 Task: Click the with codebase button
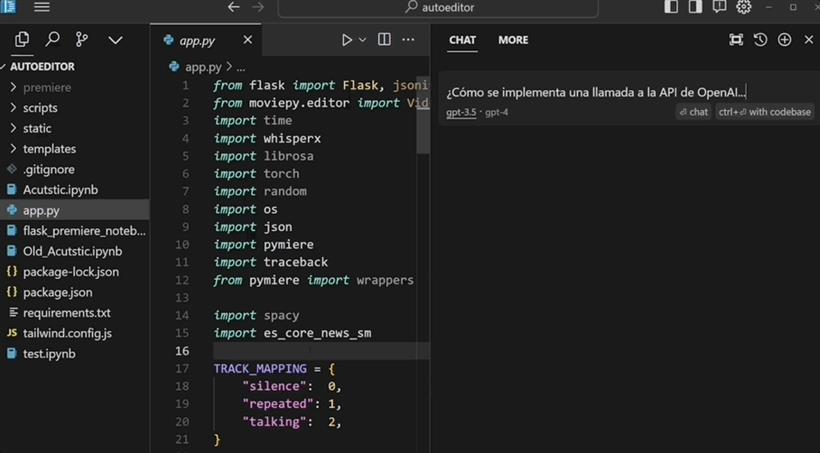point(765,112)
